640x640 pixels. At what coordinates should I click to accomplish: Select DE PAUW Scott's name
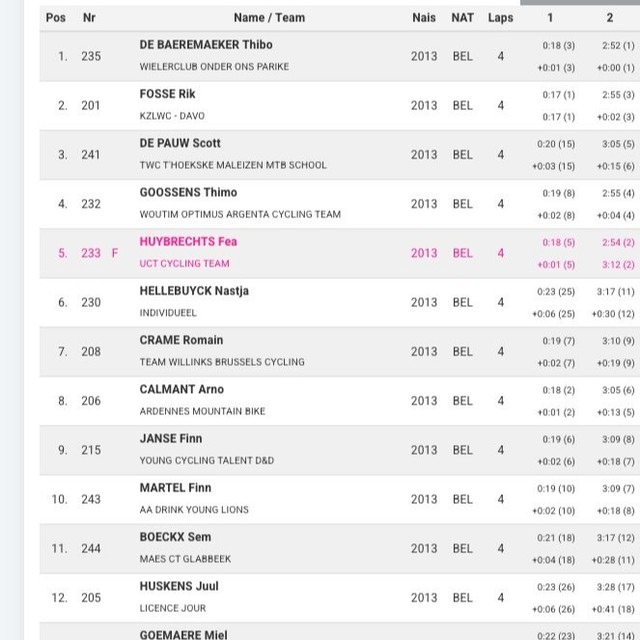[180, 143]
